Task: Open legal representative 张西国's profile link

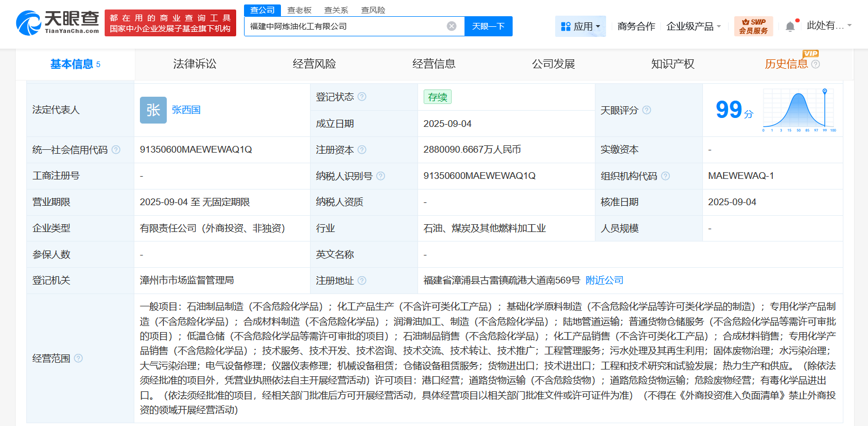Action: point(186,110)
